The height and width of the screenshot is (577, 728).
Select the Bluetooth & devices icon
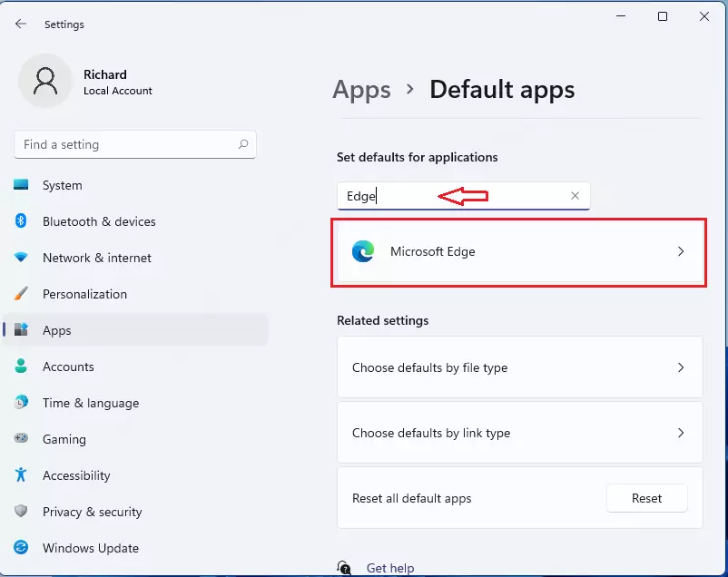(21, 220)
